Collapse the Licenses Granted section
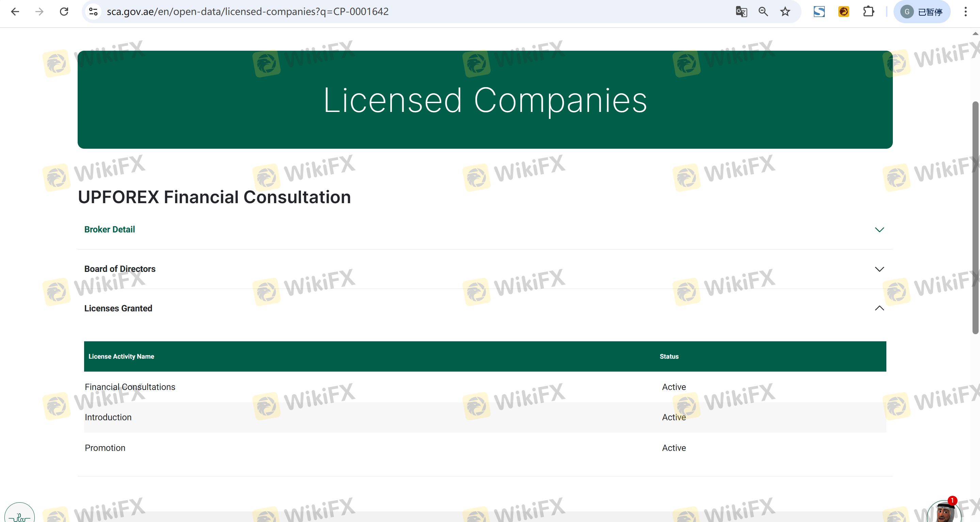Image resolution: width=980 pixels, height=522 pixels. point(879,308)
